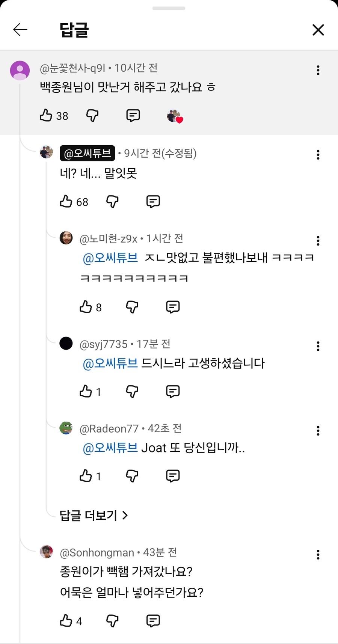Dislike @Radeon77's comment
The width and height of the screenshot is (338, 644).
132,476
